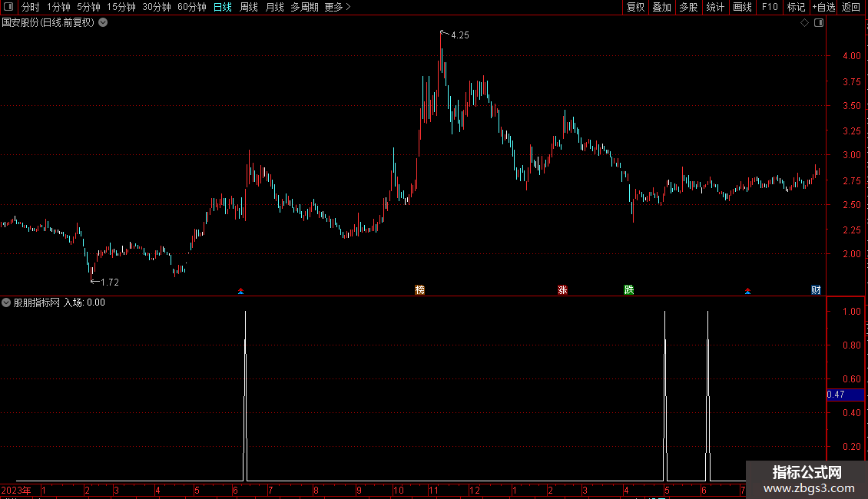Click the 统计 statistics button
Screen dimensions: 868x499
(x=715, y=7)
